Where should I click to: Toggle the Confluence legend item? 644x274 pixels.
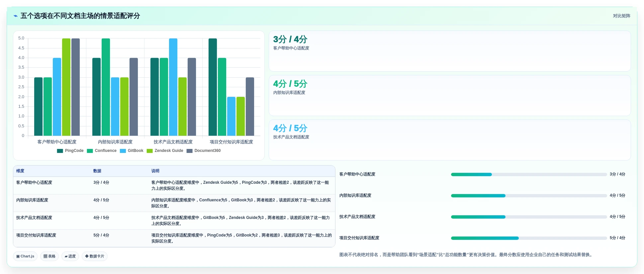point(102,151)
